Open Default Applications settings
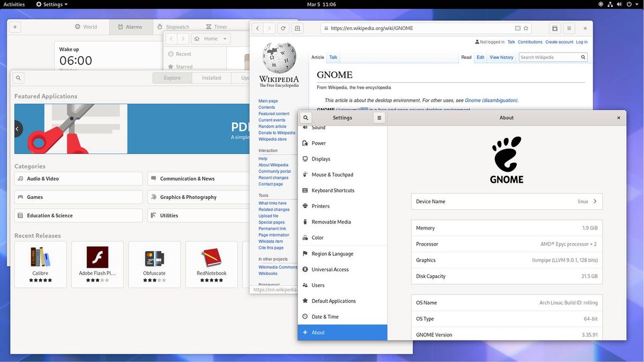The width and height of the screenshot is (644, 362). (342, 301)
